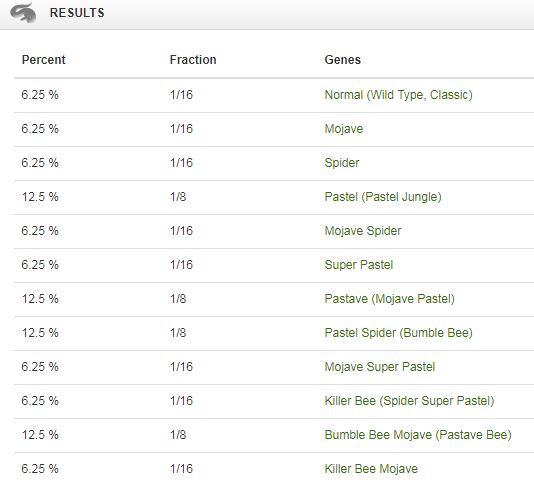Select the Spider gene link

342,163
